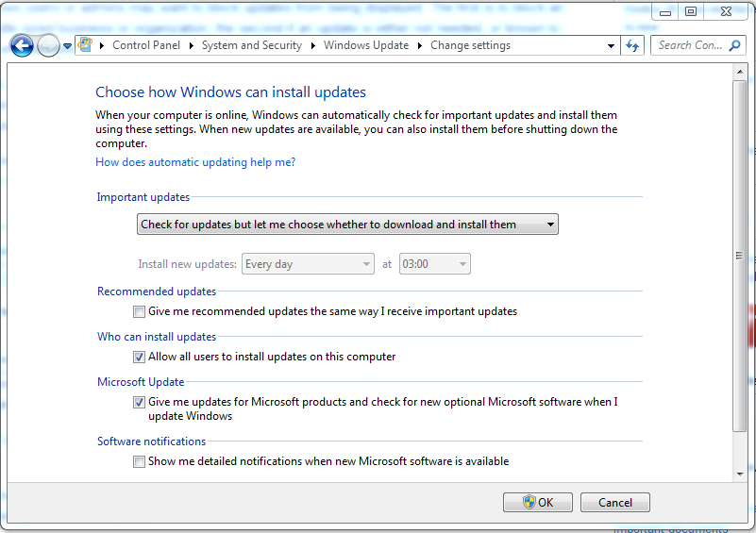Enable detailed software notifications checkbox
The height and width of the screenshot is (533, 756).
(139, 461)
